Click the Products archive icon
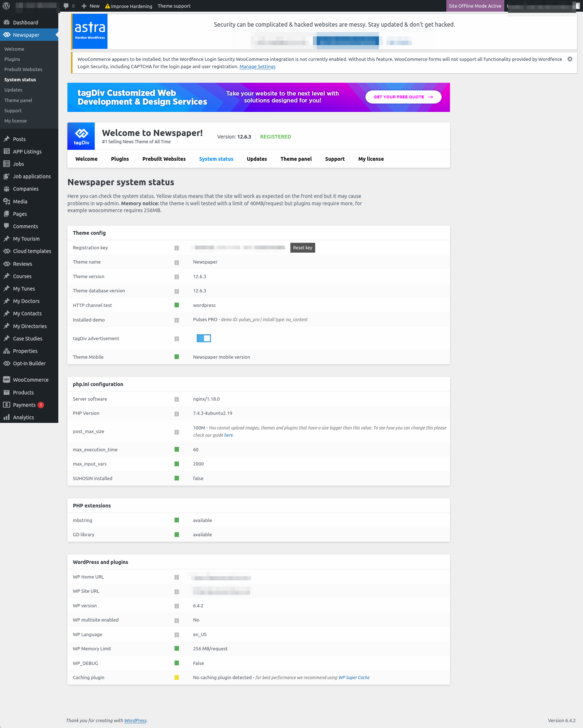The height and width of the screenshot is (728, 583). pos(7,393)
